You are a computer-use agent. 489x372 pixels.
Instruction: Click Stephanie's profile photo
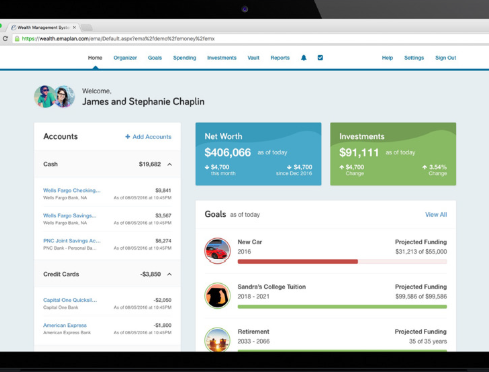pyautogui.click(x=64, y=97)
